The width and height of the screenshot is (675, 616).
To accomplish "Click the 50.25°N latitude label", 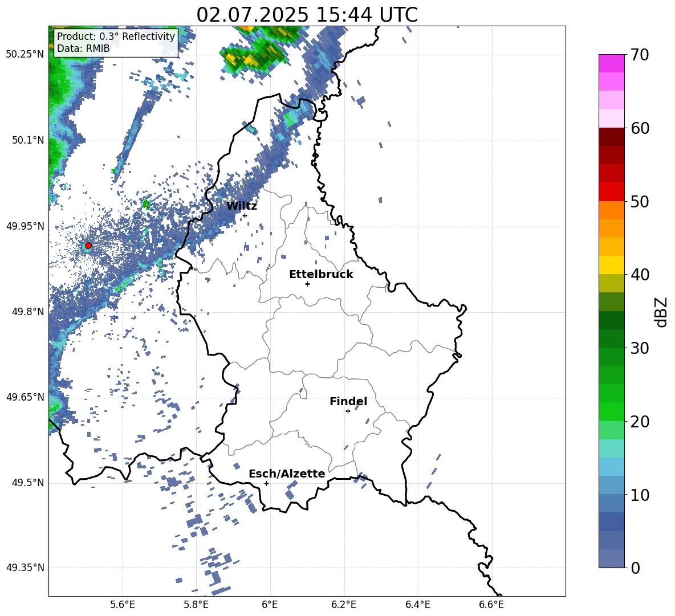I will 25,55.
